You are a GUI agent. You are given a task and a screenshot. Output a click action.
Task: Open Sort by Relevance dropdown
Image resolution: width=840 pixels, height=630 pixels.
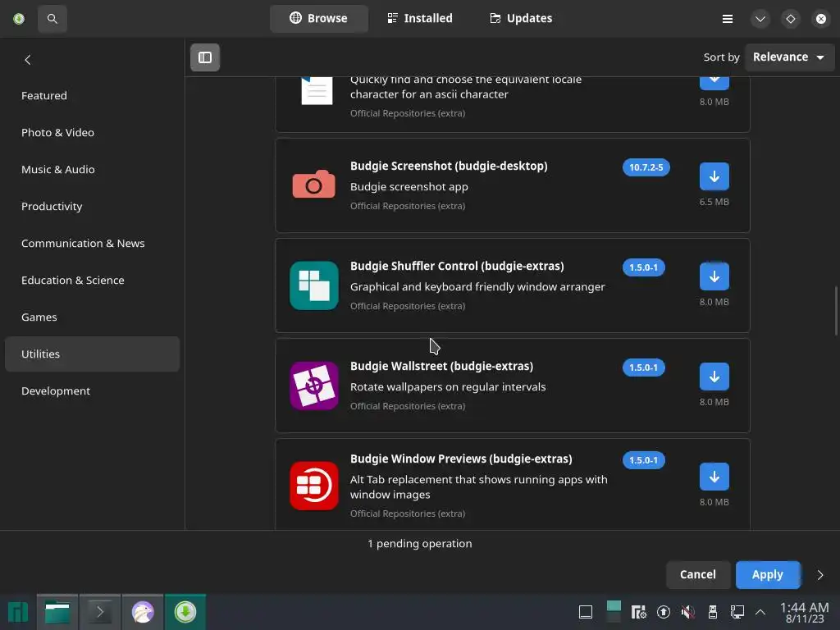coord(789,57)
